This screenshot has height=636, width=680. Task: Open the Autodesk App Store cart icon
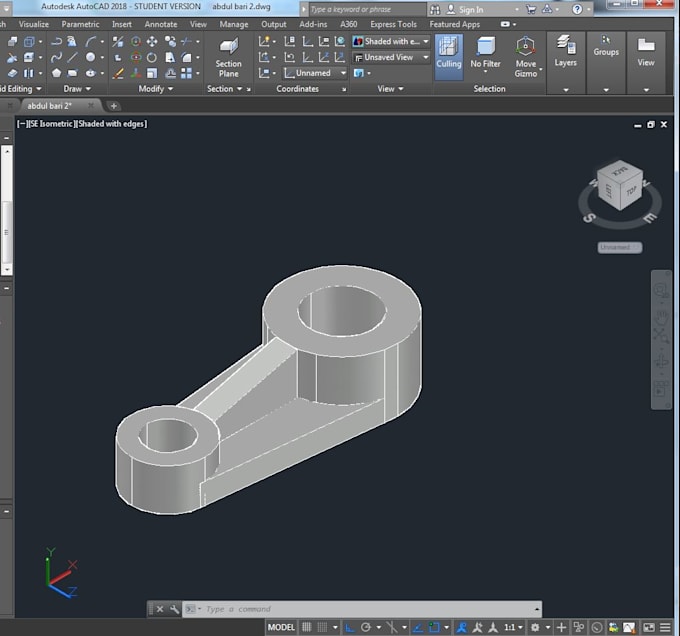[x=530, y=9]
